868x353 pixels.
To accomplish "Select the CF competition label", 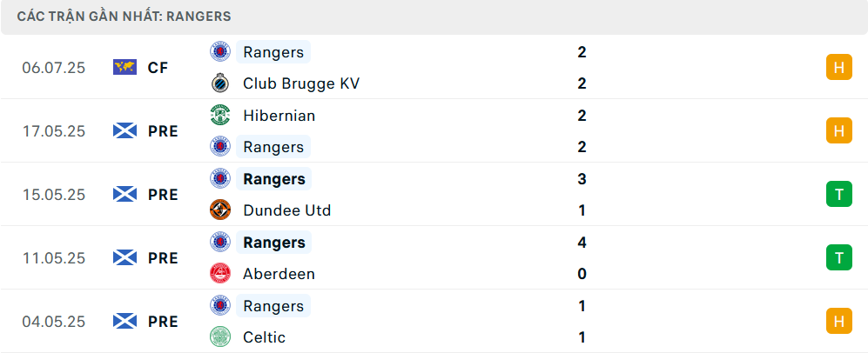I will pos(158,68).
